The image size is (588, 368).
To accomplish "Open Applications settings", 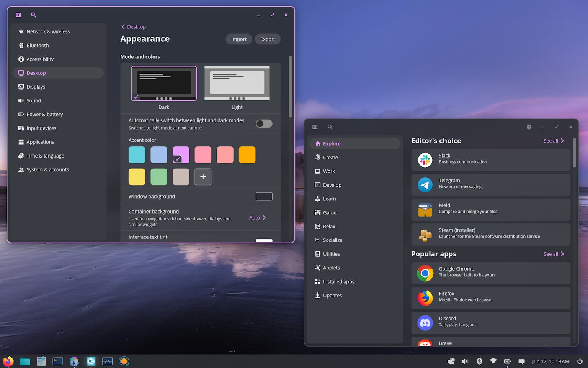I will point(59,142).
